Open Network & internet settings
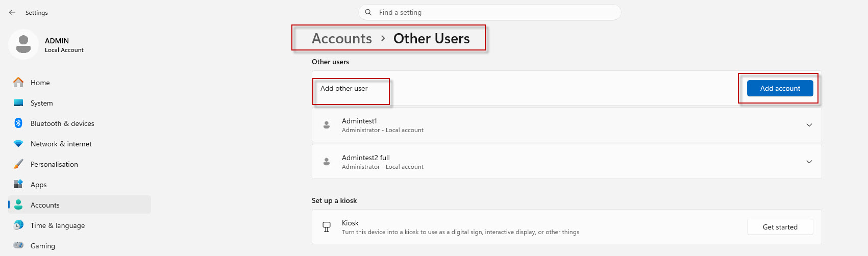The height and width of the screenshot is (256, 868). [x=80, y=143]
